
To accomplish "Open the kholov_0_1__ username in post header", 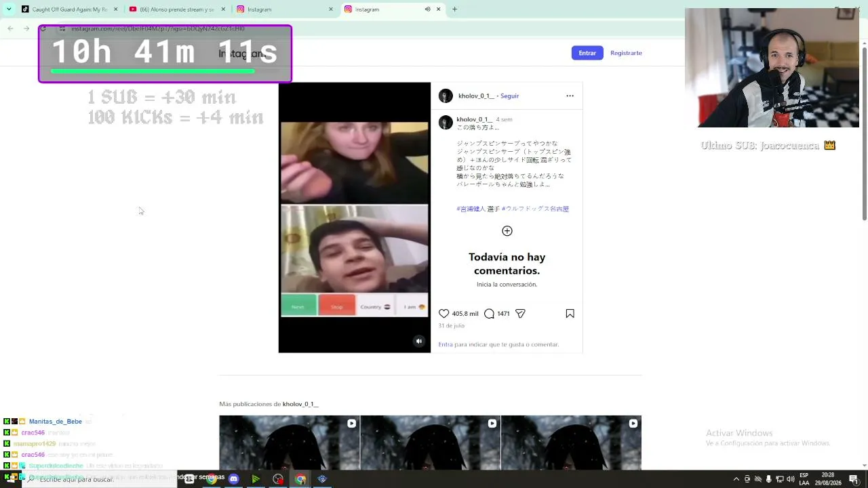I will (476, 96).
